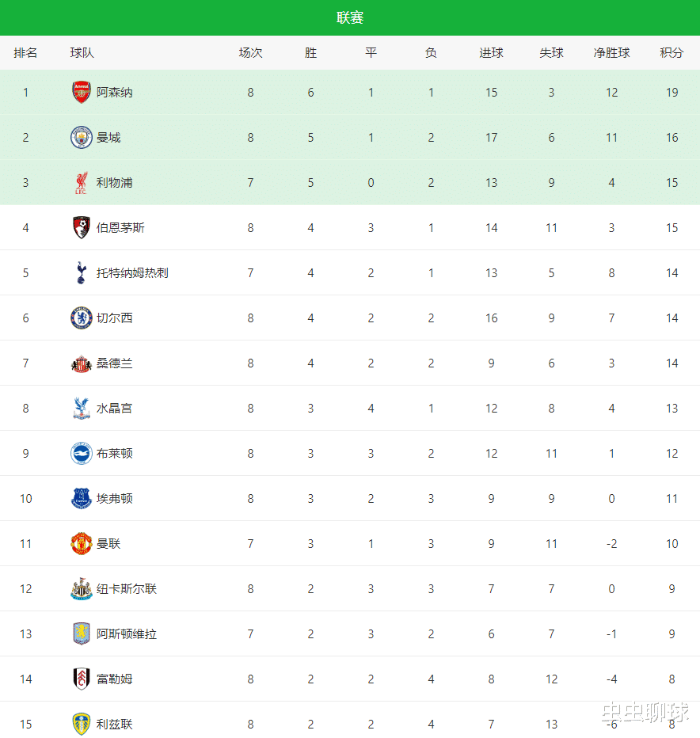
Task: Click the Liverpool LFC crest
Action: click(x=82, y=183)
